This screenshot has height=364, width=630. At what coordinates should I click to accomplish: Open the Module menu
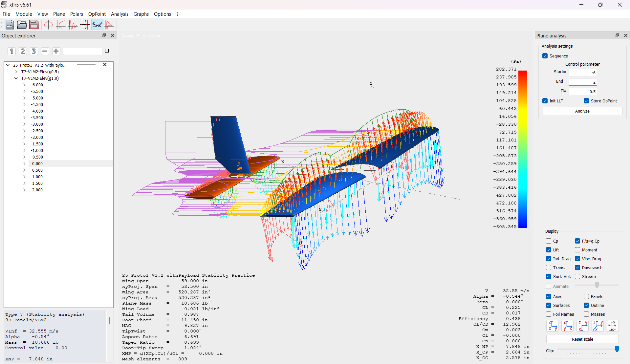(x=24, y=14)
